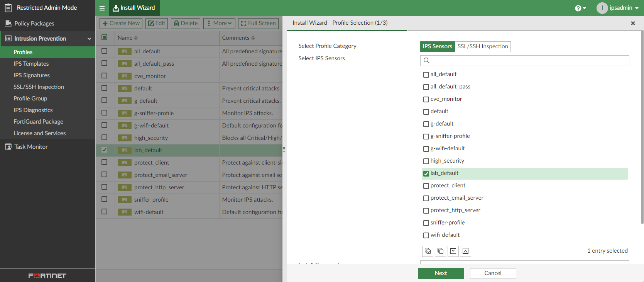The image size is (644, 282).
Task: Click the Intrusion Prevention list icon
Action: [x=8, y=39]
